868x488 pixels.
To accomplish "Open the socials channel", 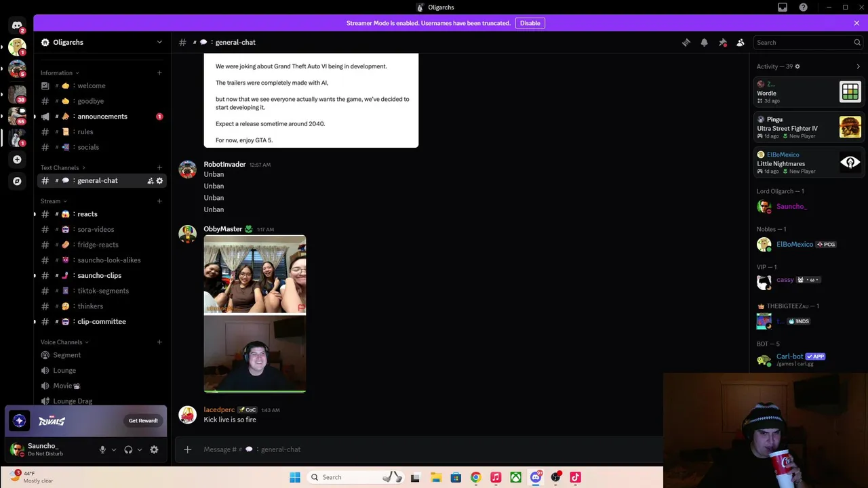I will 102,147.
